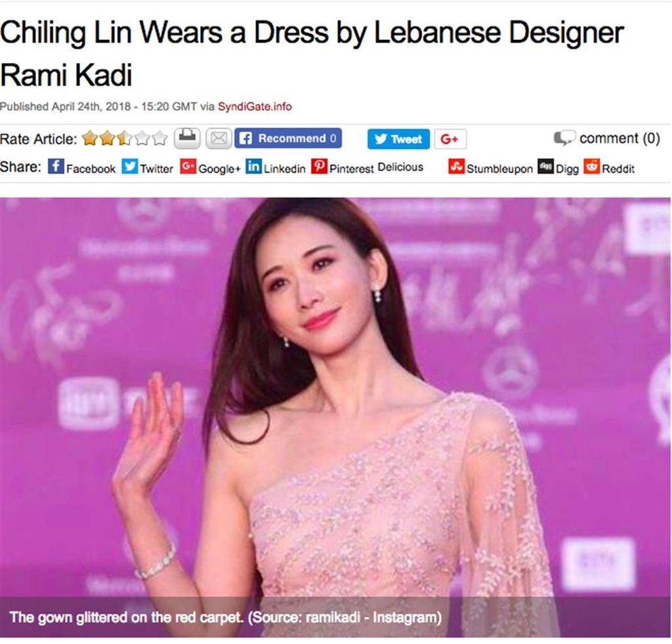Click the blue Tweet button

click(398, 139)
